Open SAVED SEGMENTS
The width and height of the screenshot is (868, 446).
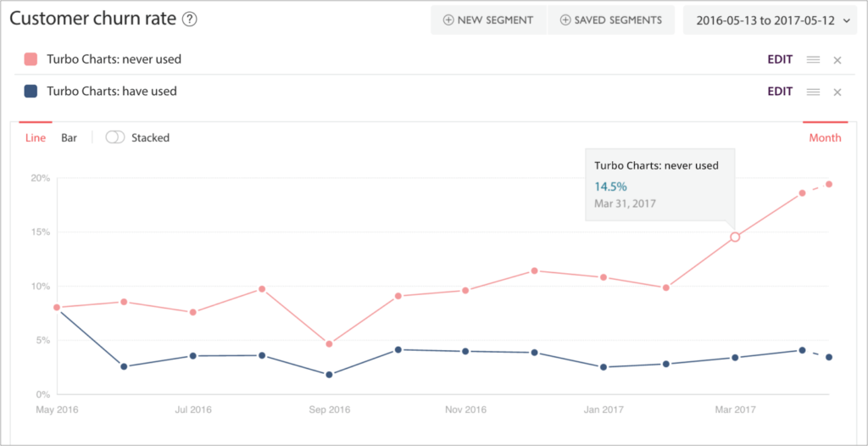pyautogui.click(x=611, y=20)
